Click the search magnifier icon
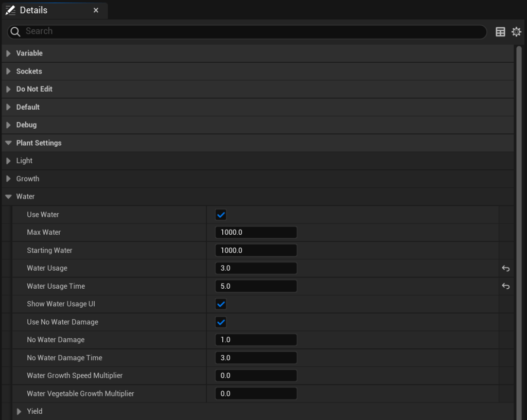527x420 pixels. pyautogui.click(x=15, y=31)
